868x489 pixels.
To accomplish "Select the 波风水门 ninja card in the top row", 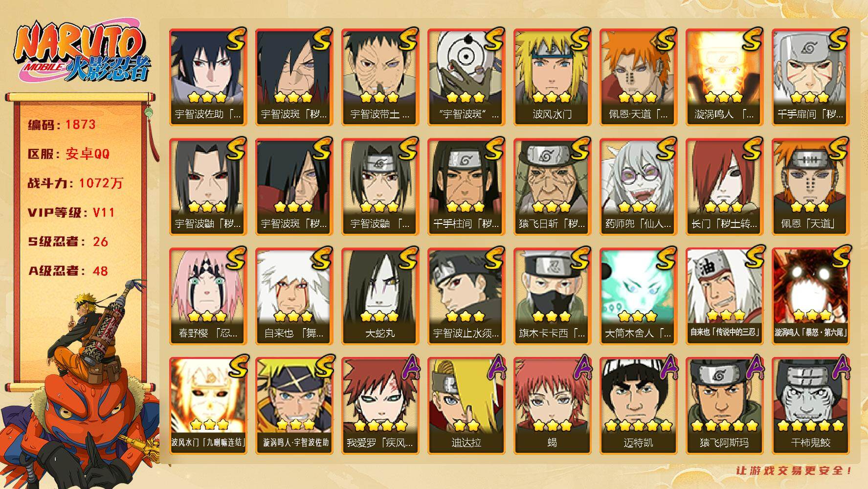I will [552, 77].
